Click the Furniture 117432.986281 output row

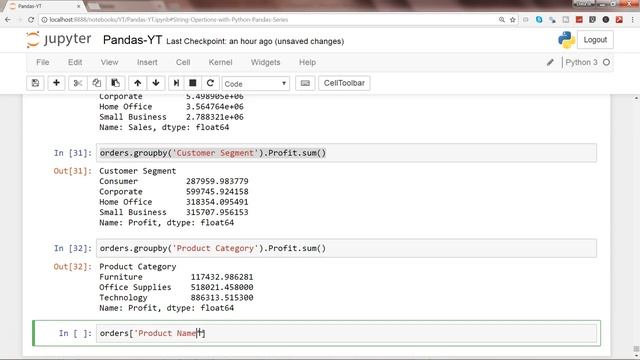[176, 277]
